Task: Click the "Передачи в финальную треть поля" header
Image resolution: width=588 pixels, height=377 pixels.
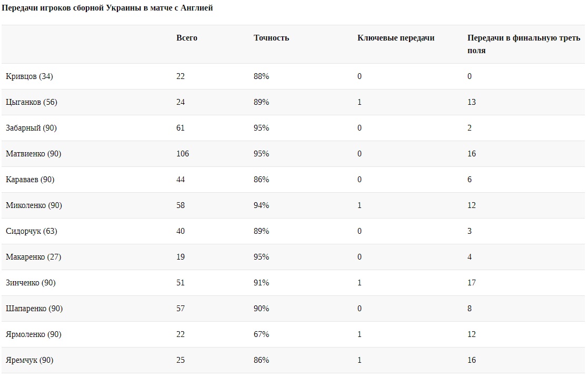Action: 523,44
